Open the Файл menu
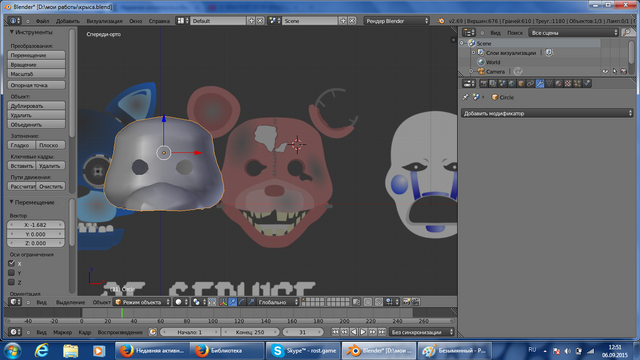The height and width of the screenshot is (360, 640). pyautogui.click(x=42, y=21)
